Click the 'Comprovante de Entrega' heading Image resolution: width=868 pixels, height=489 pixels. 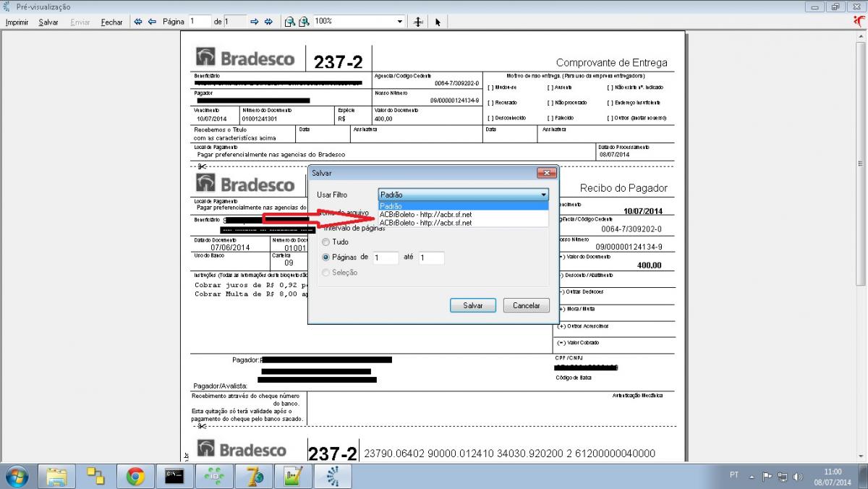tap(612, 63)
